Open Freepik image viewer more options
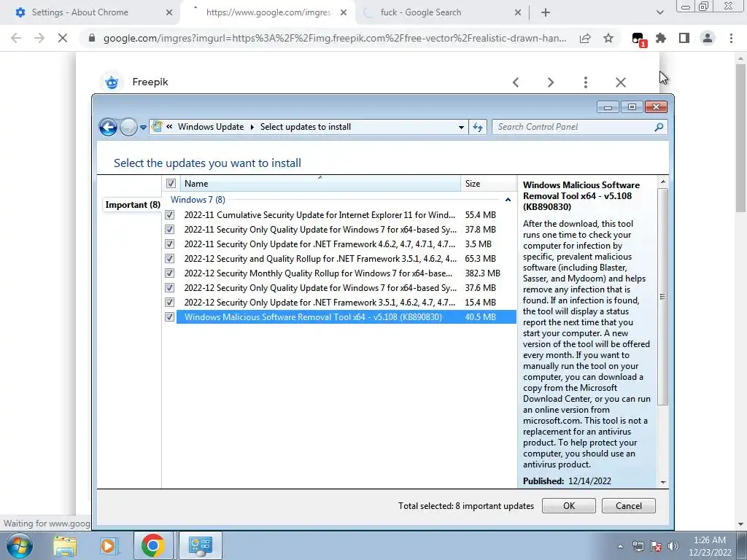 coord(586,82)
